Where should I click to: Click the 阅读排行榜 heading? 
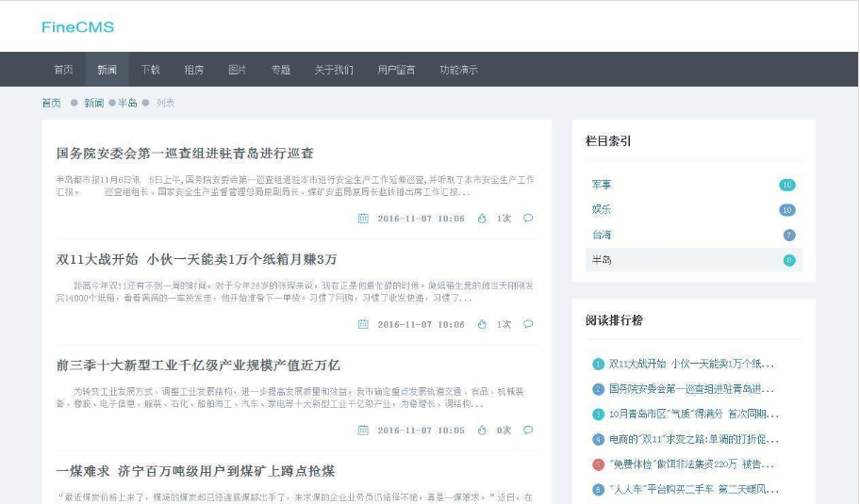tap(614, 320)
